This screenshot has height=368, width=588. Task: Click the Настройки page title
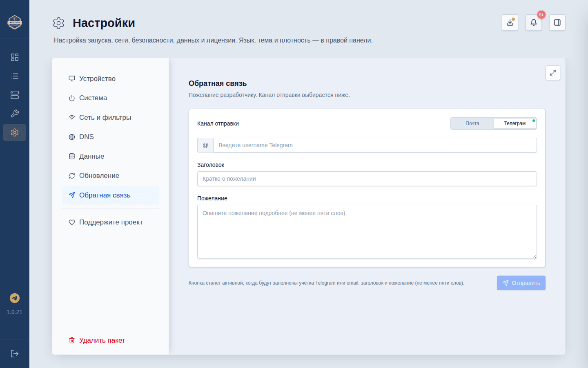click(x=104, y=23)
